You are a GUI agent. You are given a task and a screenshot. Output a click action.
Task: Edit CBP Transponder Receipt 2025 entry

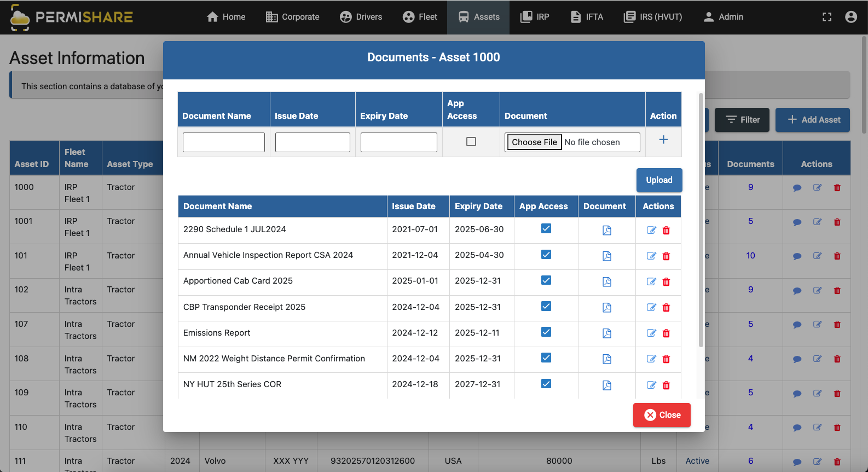[651, 308]
